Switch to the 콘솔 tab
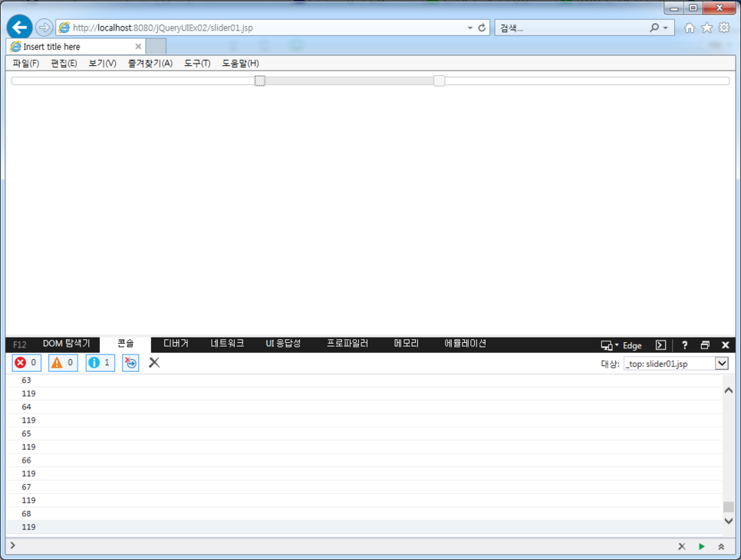Screen dimensions: 741x560 (125, 344)
